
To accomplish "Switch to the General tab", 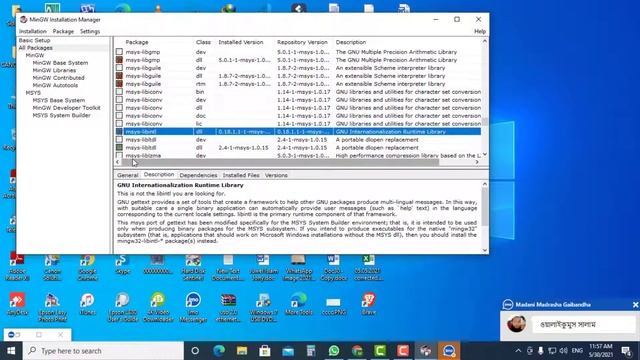I will pos(128,175).
